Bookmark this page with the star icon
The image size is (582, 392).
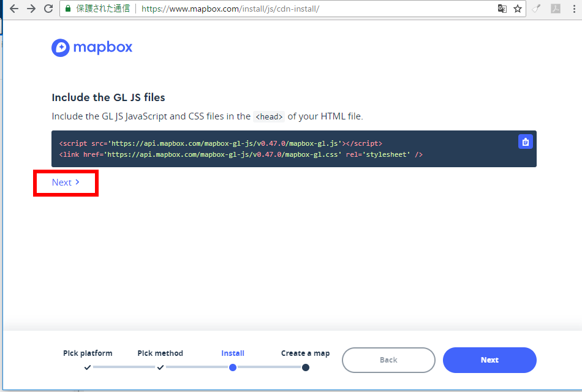pos(518,9)
